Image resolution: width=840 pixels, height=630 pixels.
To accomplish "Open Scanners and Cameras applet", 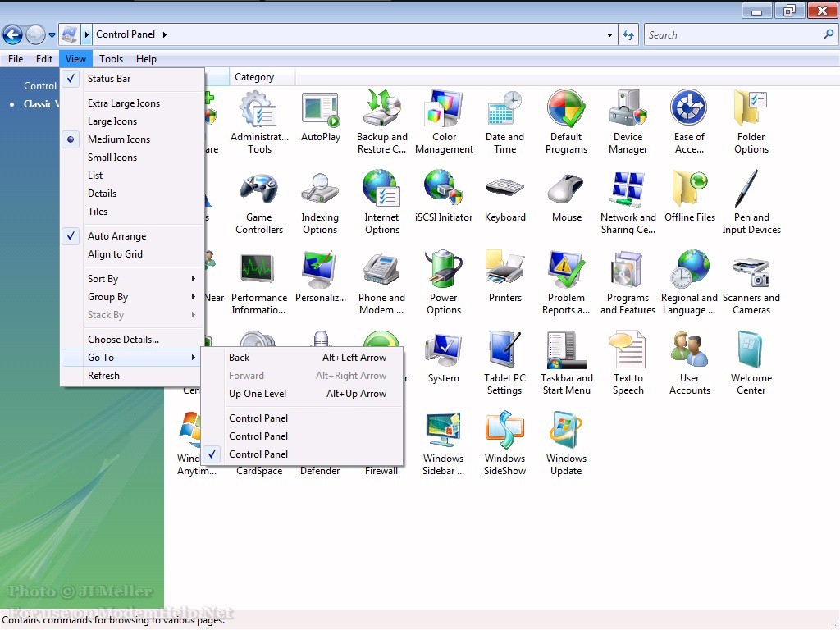I will tap(751, 282).
